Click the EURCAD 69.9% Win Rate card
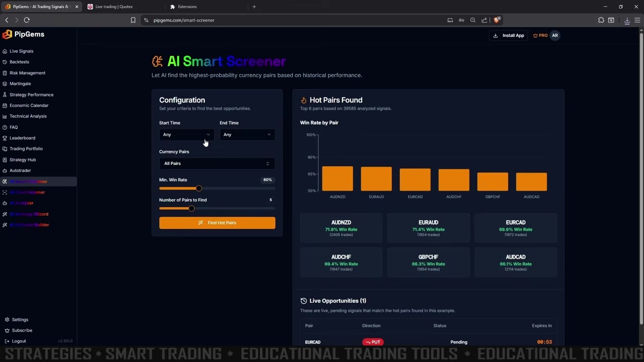This screenshot has width=644, height=362. [x=516, y=228]
